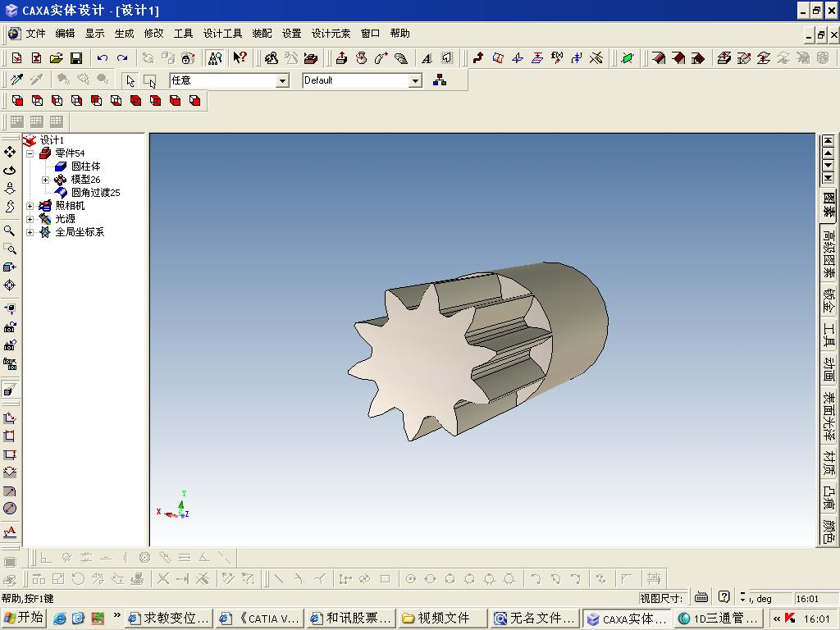This screenshot has height=630, width=840.
Task: Click the eyedropper pick-style tool icon
Action: coord(16,80)
